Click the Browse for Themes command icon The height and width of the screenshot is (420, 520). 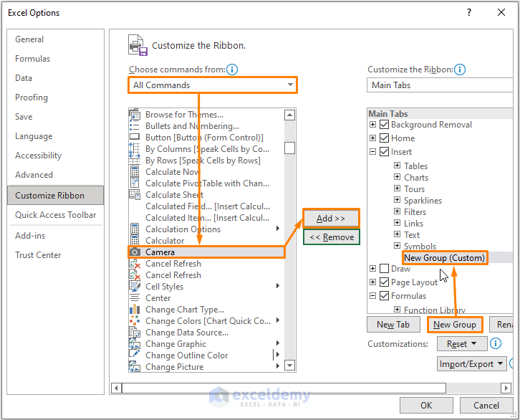(135, 115)
